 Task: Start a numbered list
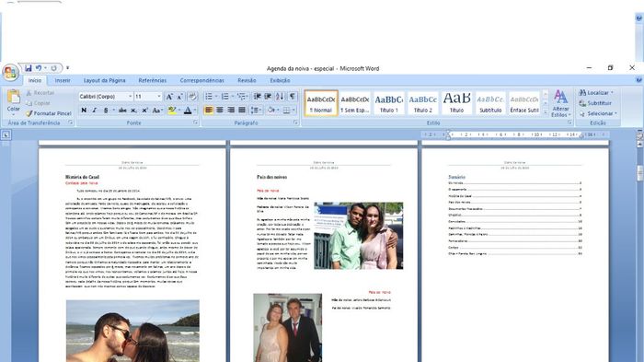coord(225,97)
